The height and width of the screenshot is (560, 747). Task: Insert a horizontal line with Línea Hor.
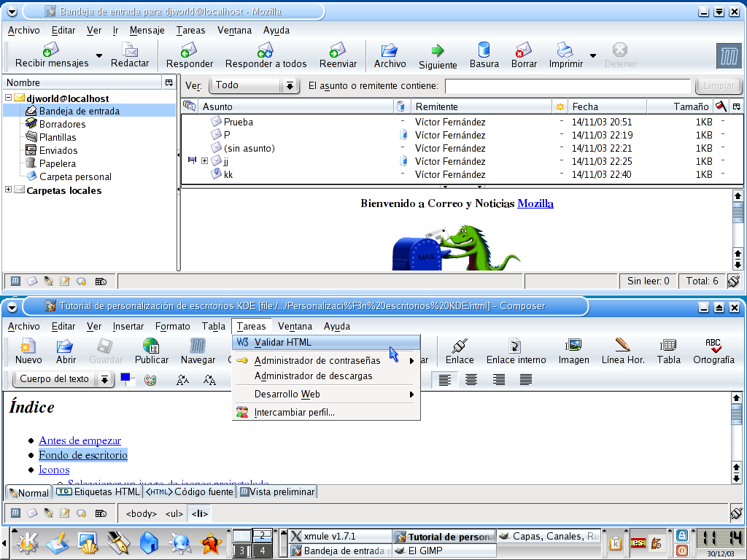[x=623, y=351]
